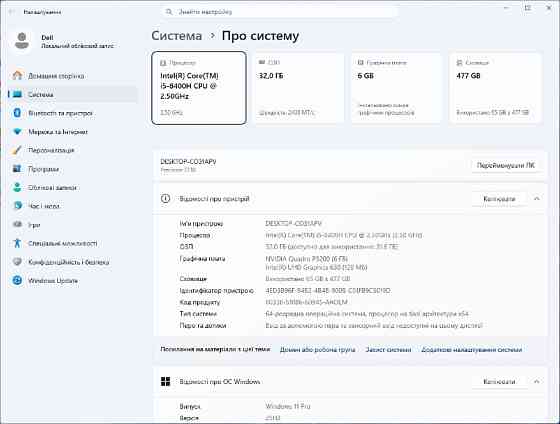560x424 pixels.
Task: Click the Windows Update circular arrows icon
Action: tap(17, 280)
